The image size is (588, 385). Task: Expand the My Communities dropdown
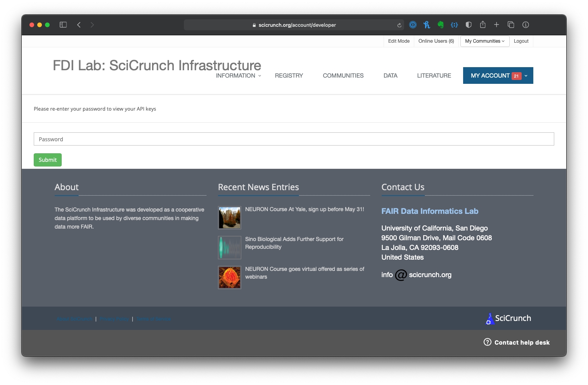pos(484,41)
